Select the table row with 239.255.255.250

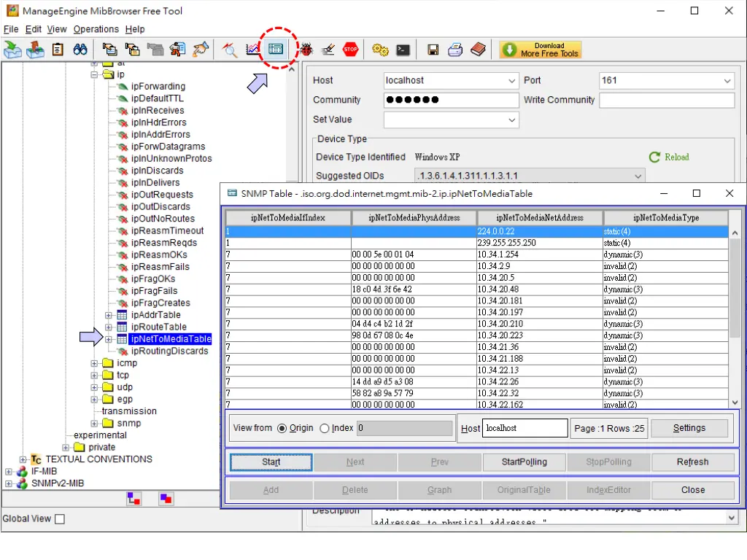(476, 243)
